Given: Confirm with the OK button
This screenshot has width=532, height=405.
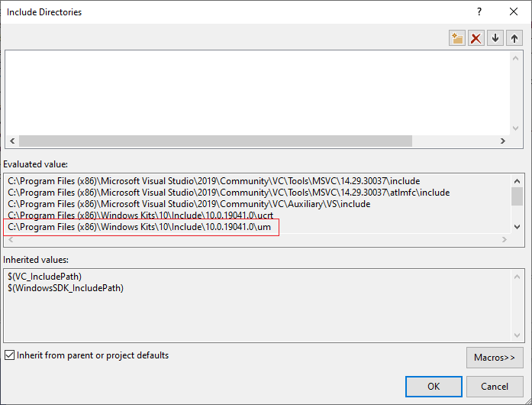Looking at the screenshot, I should coord(434,387).
